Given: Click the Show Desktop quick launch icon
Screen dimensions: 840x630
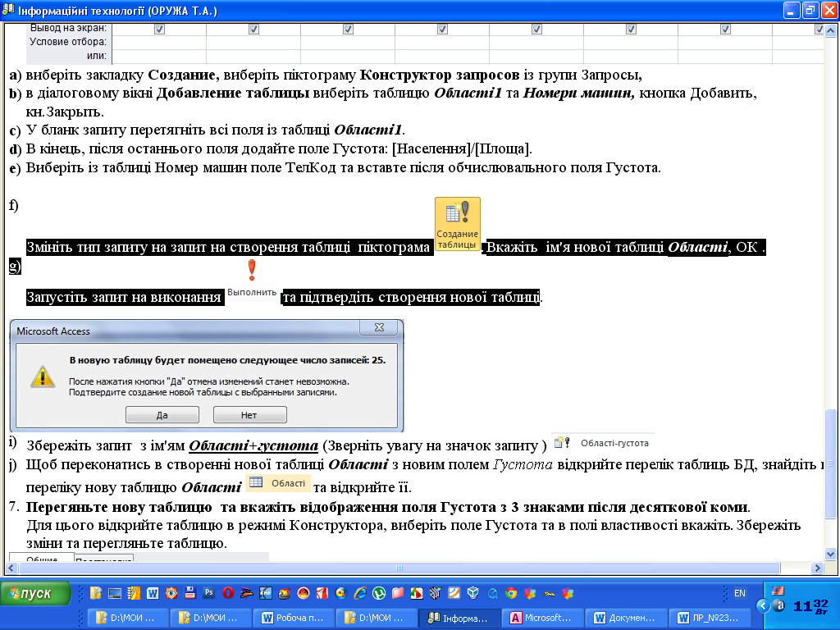Looking at the screenshot, I should coord(115,593).
